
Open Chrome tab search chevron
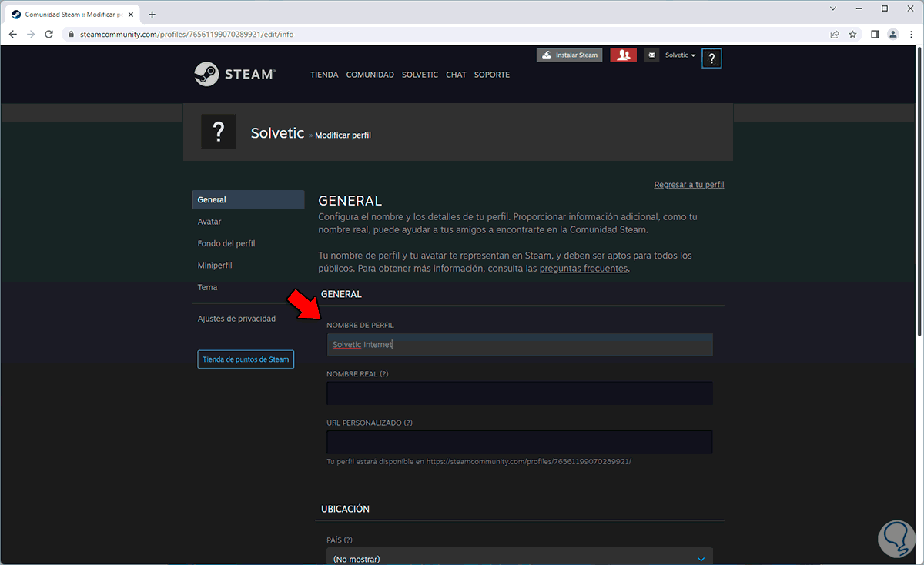(x=832, y=8)
